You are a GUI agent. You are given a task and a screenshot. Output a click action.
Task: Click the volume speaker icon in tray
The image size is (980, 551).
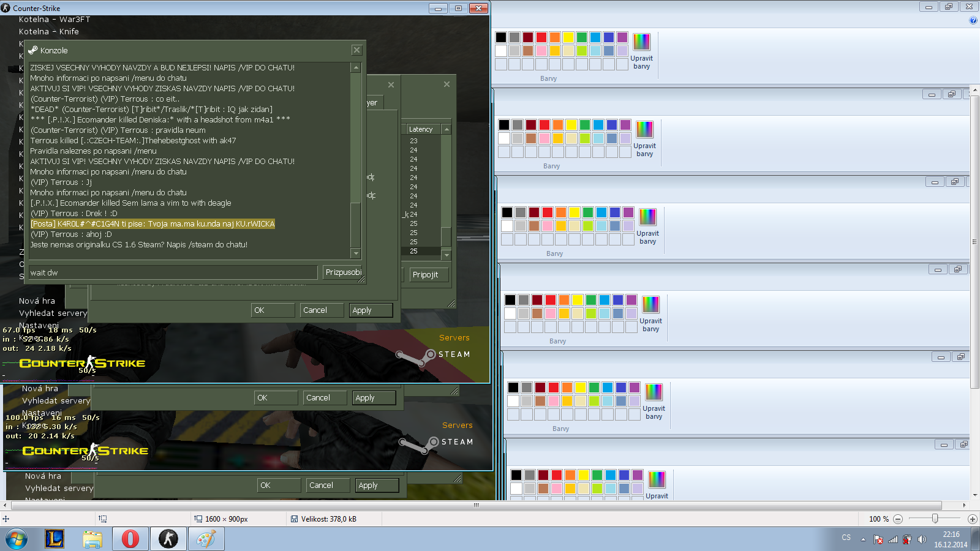point(922,539)
